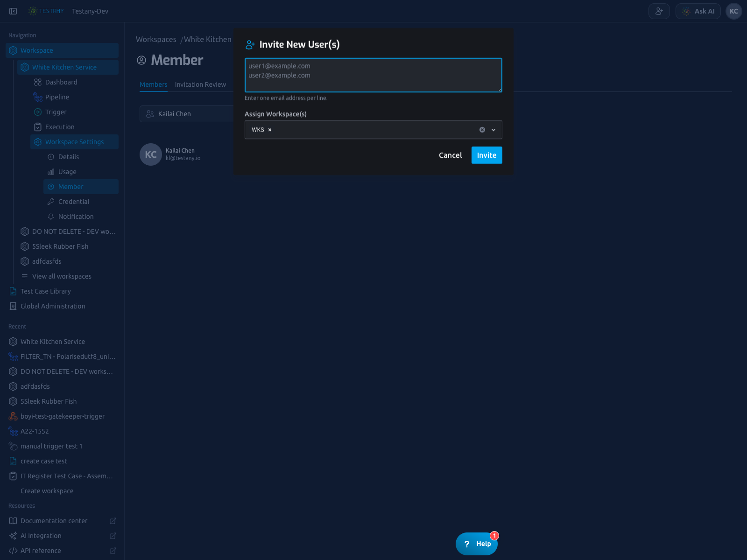Open Documentation center external link icon
This screenshot has height=560, width=747.
[113, 521]
